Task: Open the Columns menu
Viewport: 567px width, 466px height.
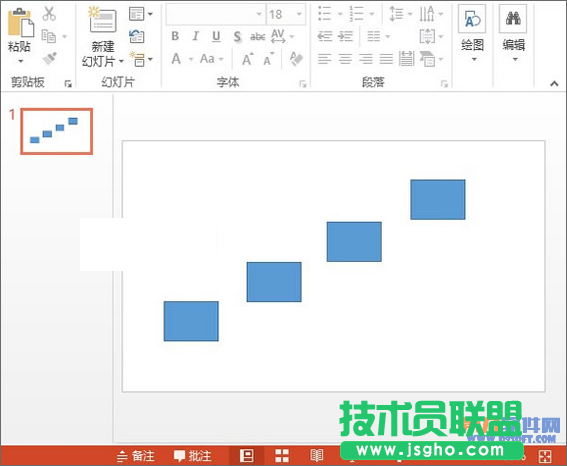Action: (378, 36)
